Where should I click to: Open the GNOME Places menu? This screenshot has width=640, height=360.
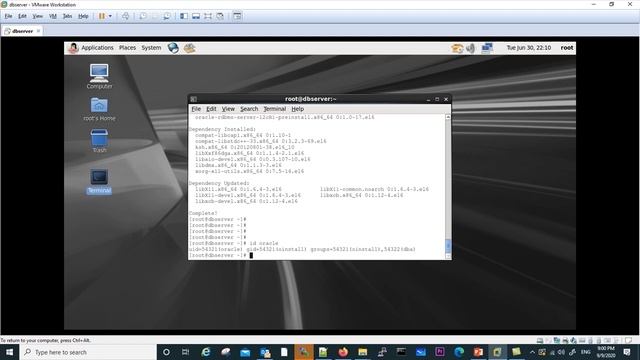pyautogui.click(x=127, y=48)
